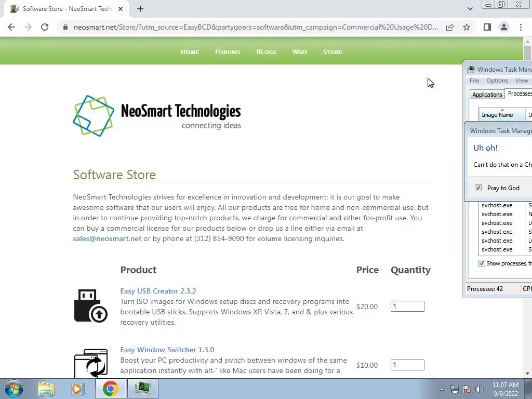
Task: Close the Software Store tab
Action: (121, 9)
